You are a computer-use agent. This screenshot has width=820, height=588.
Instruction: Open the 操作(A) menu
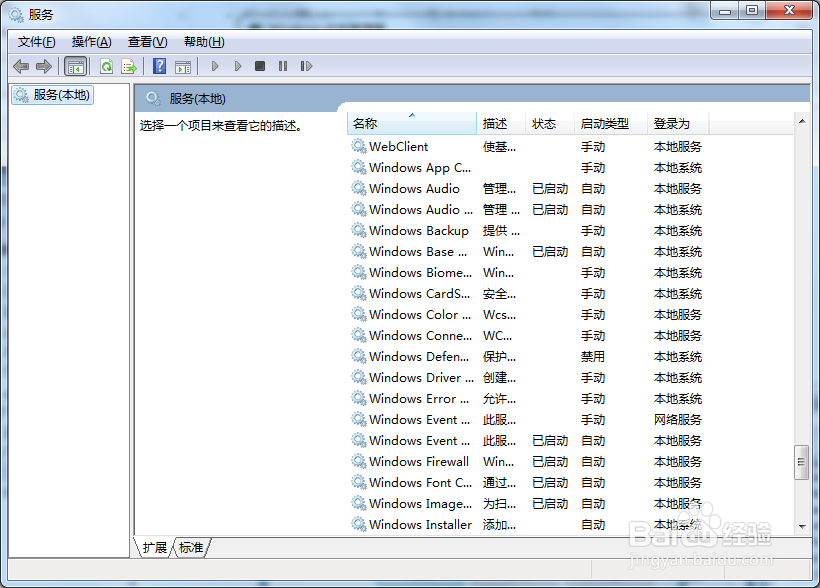[x=92, y=42]
